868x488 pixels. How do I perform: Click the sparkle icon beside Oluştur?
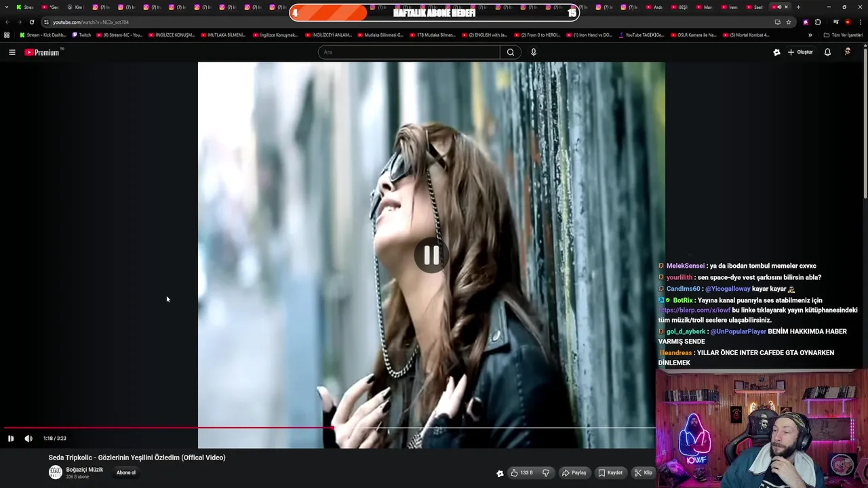point(776,52)
